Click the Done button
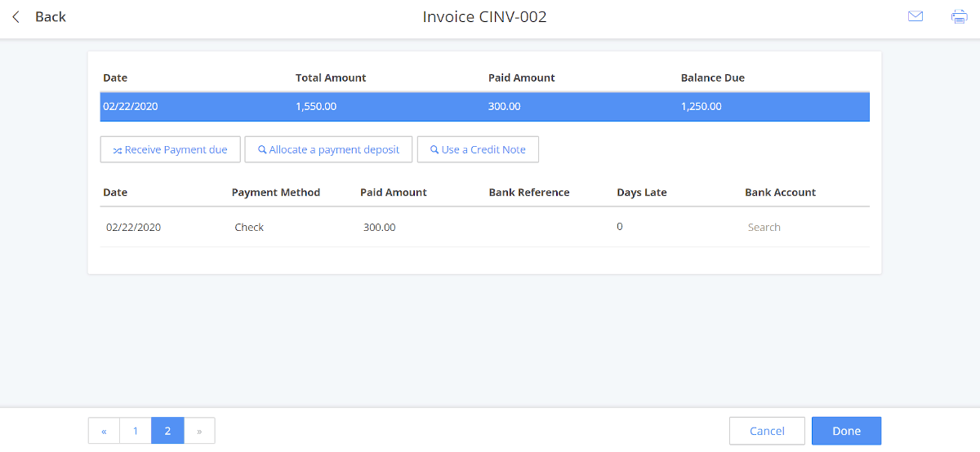The image size is (980, 452). [847, 431]
